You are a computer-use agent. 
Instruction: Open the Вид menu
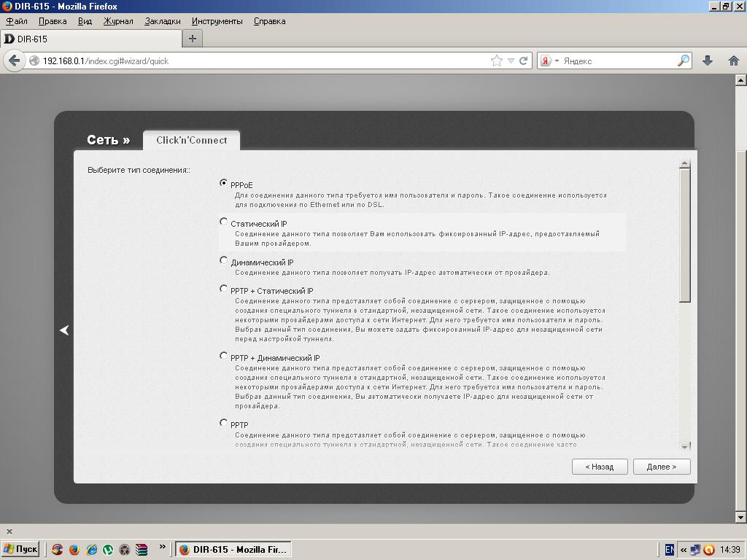[x=85, y=21]
